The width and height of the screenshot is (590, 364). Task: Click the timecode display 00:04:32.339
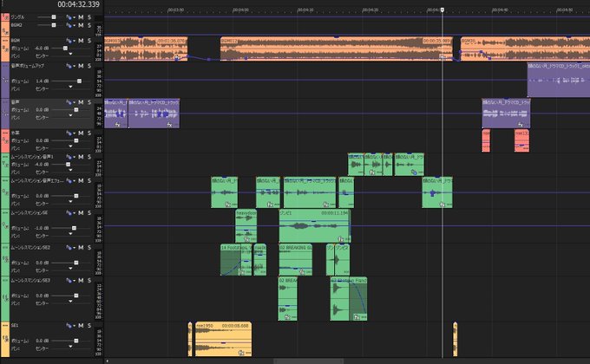(x=79, y=4)
